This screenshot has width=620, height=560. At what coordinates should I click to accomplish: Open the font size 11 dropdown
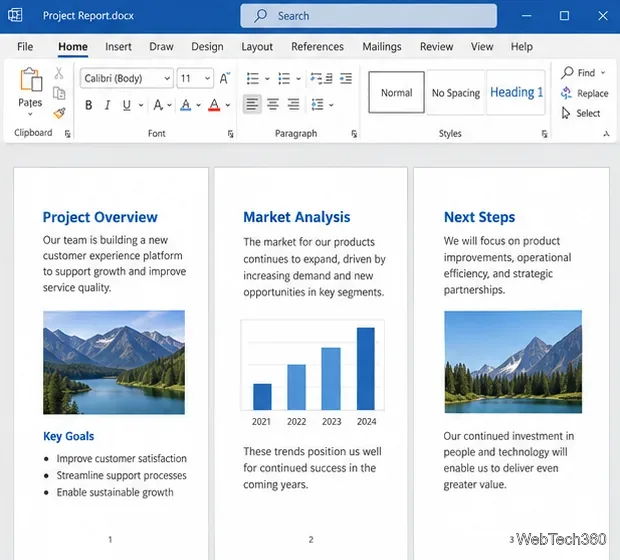pos(208,78)
